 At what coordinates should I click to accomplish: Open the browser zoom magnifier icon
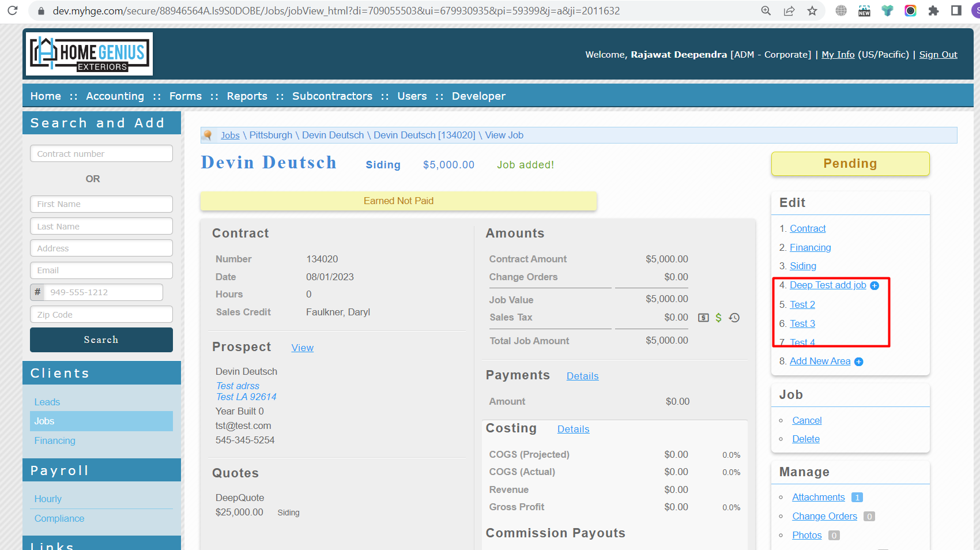pyautogui.click(x=766, y=11)
